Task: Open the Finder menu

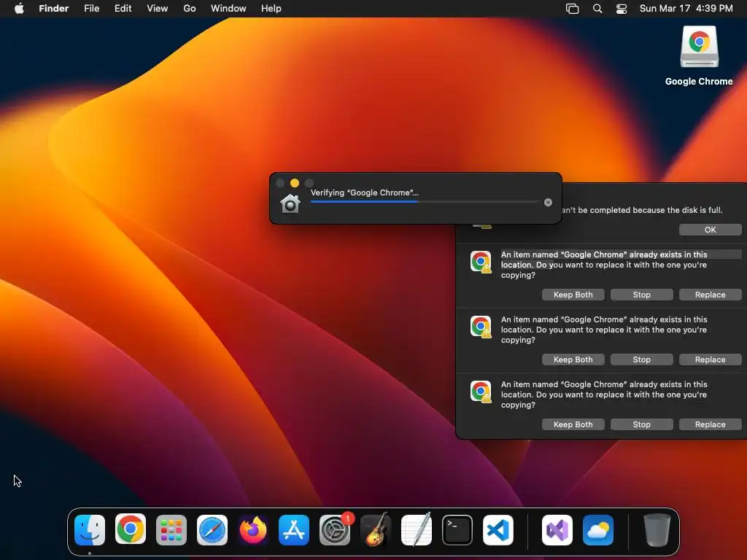Action: click(x=54, y=9)
